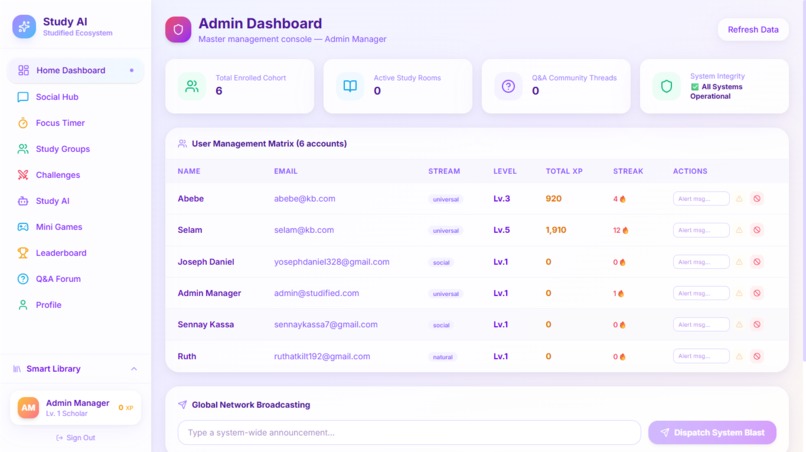The width and height of the screenshot is (806, 452).
Task: Ban user Sennay Kassa using block icon
Action: point(757,324)
